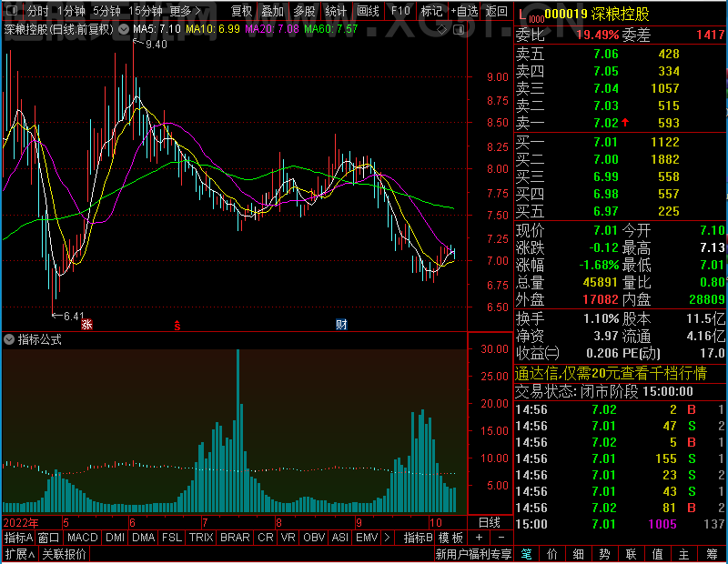Click the stock name 000019 深粮控股
Screen dimensions: 728x564
[597, 15]
